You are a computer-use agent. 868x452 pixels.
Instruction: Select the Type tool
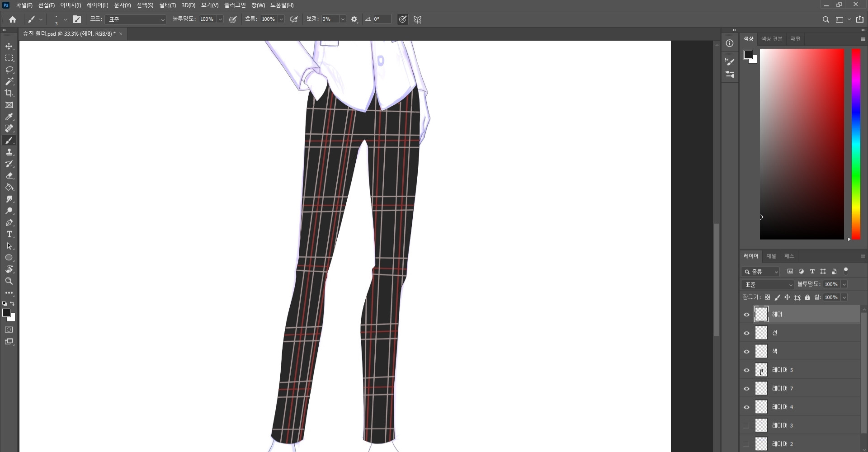[9, 234]
